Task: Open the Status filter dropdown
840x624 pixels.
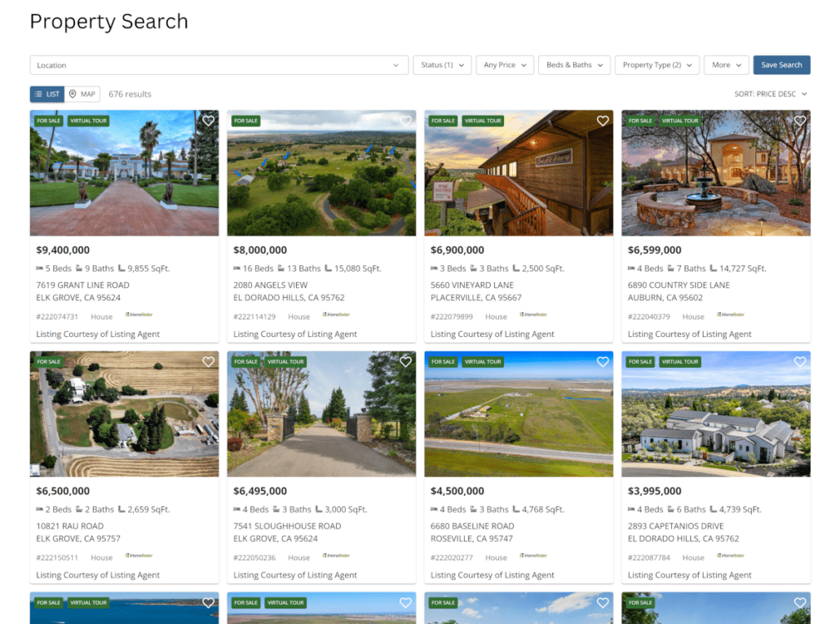Action: 442,65
